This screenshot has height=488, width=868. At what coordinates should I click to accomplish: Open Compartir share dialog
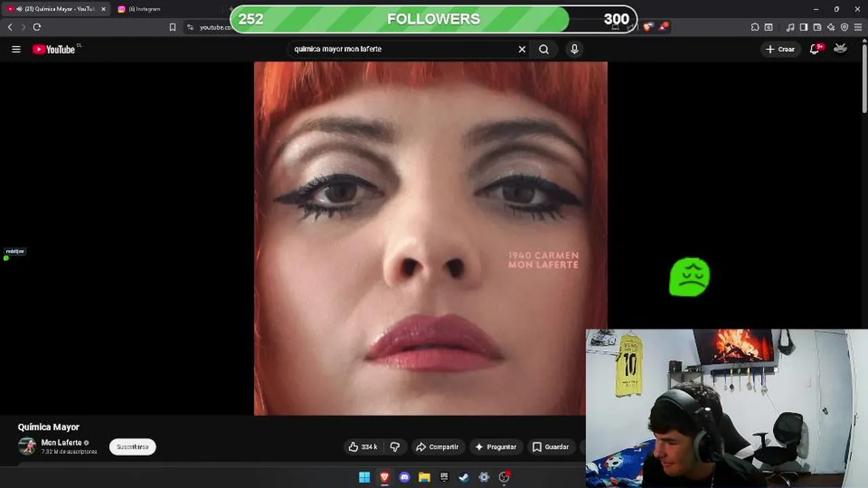tap(437, 447)
